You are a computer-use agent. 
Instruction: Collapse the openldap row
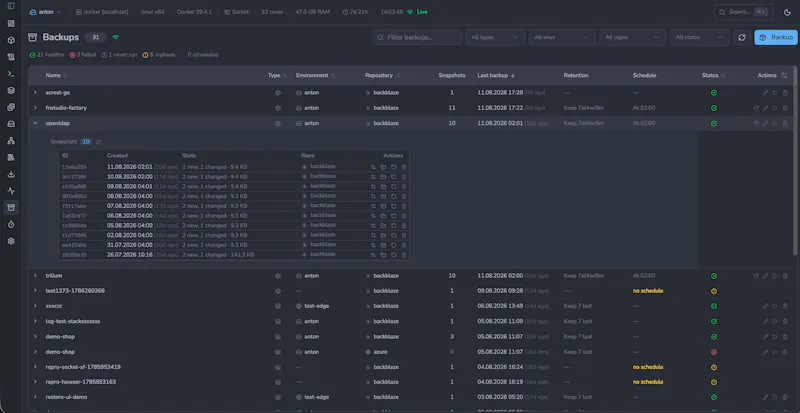click(x=35, y=123)
